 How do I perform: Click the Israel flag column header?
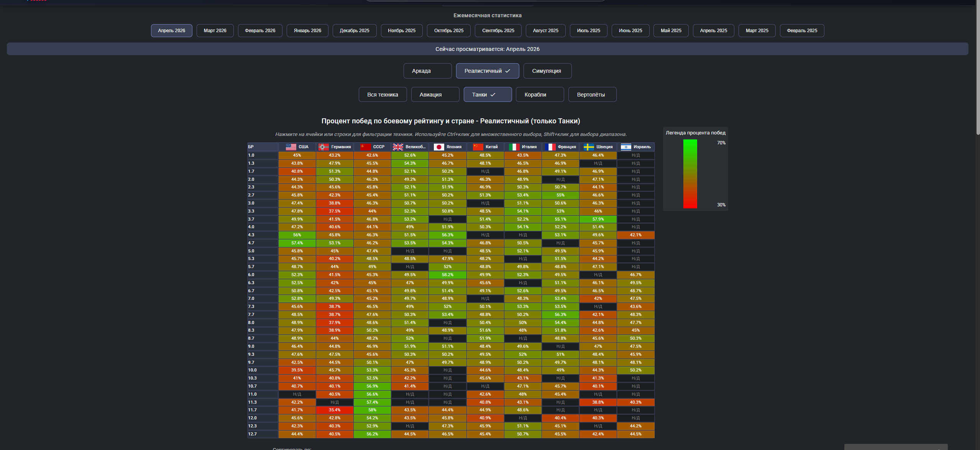coord(635,147)
